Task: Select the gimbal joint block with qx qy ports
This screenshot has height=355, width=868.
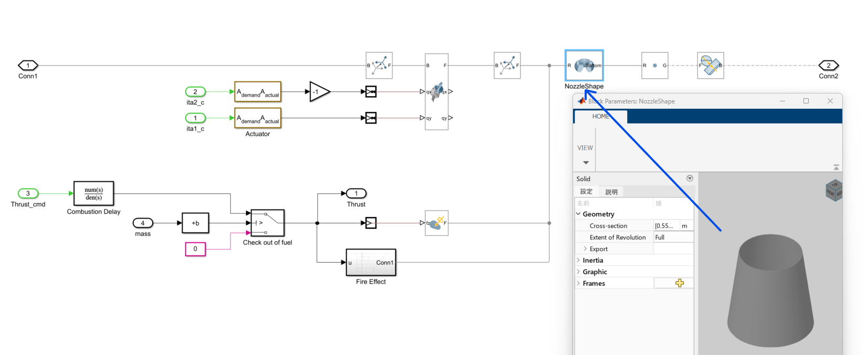Action: coord(437,91)
